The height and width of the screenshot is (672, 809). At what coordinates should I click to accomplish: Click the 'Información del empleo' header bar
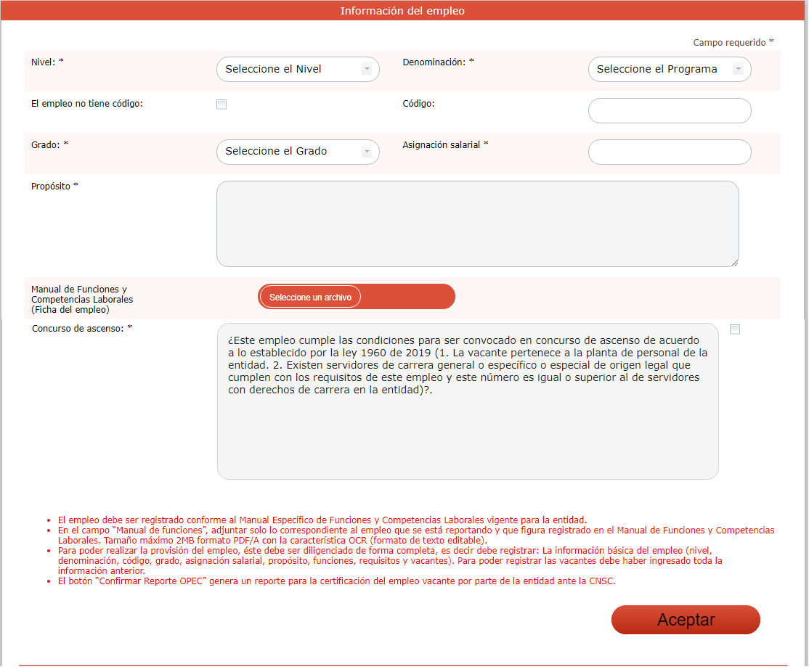(x=402, y=11)
